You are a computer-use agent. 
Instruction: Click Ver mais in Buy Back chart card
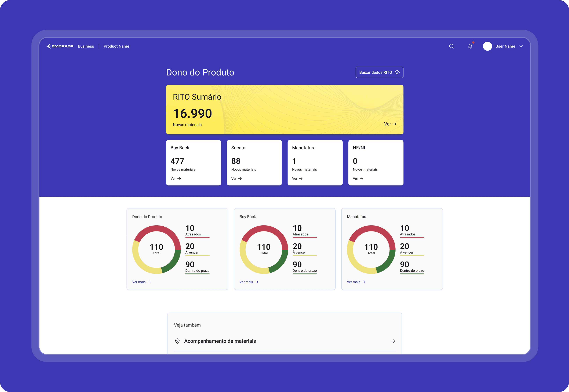point(249,282)
